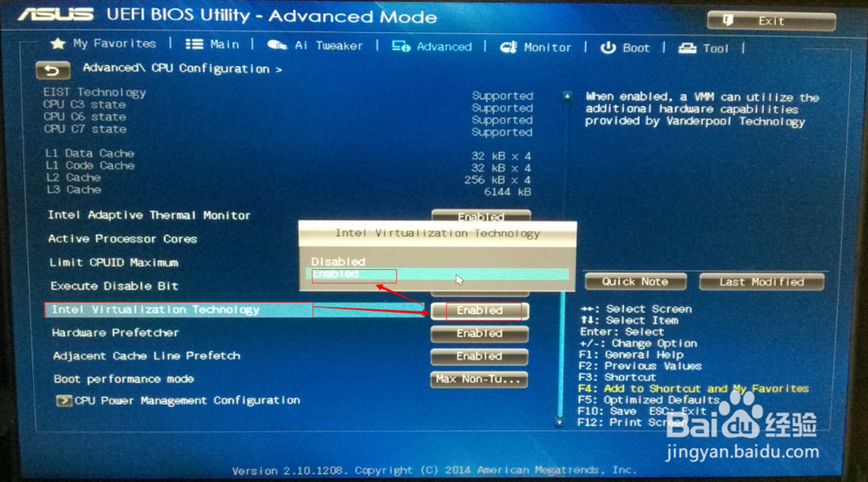Select Limit CPUID Maximum label

click(114, 262)
